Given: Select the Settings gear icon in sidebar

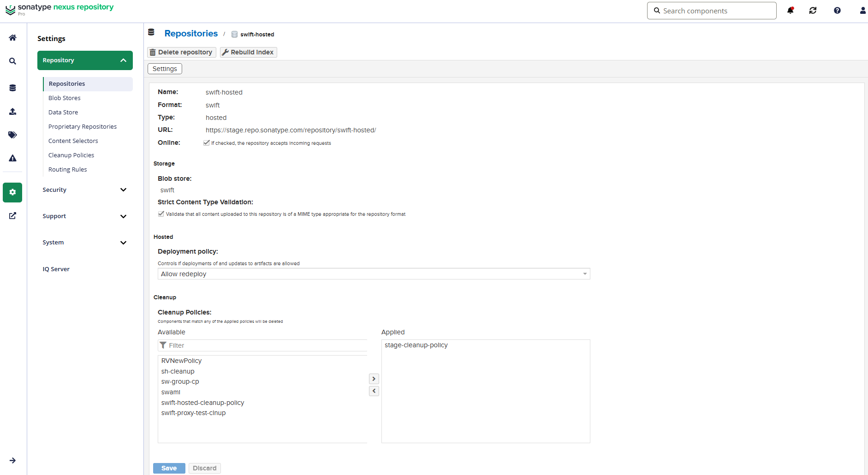Looking at the screenshot, I should [12, 192].
